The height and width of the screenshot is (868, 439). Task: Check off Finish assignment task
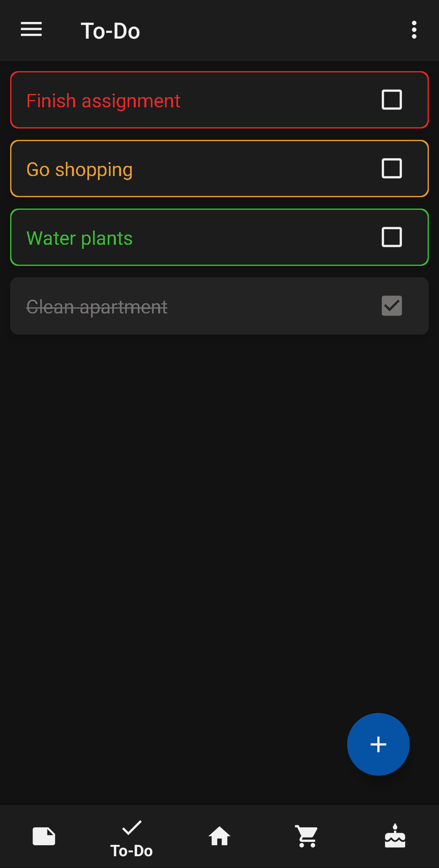click(392, 100)
